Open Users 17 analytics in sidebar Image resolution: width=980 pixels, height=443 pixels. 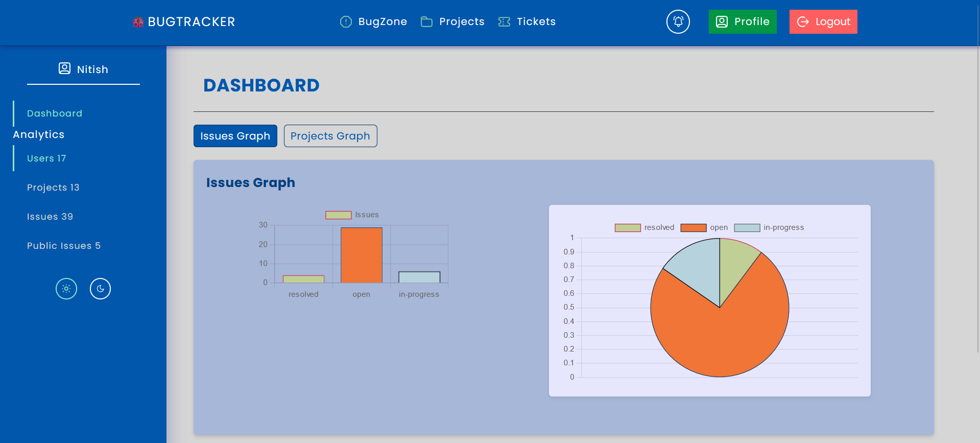pyautogui.click(x=46, y=158)
